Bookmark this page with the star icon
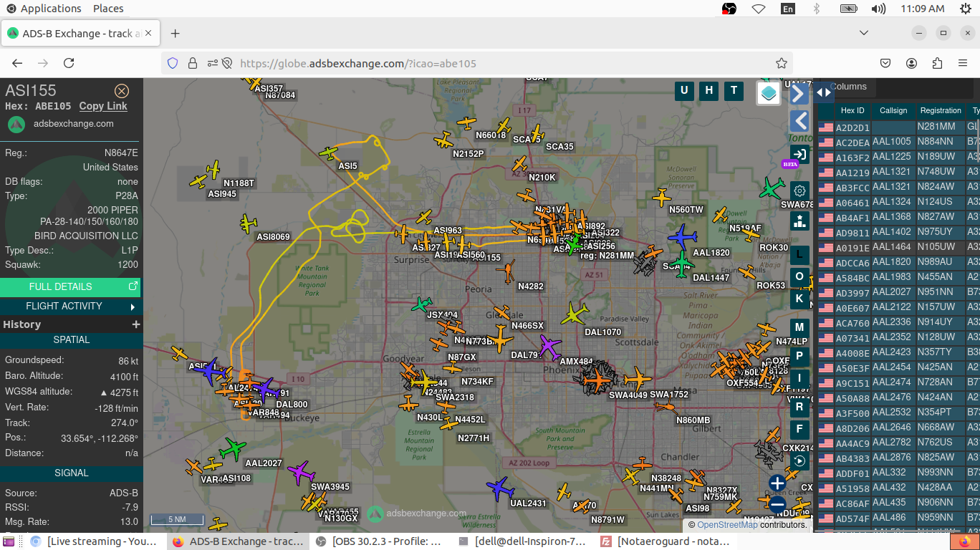This screenshot has height=550, width=980. click(x=782, y=63)
